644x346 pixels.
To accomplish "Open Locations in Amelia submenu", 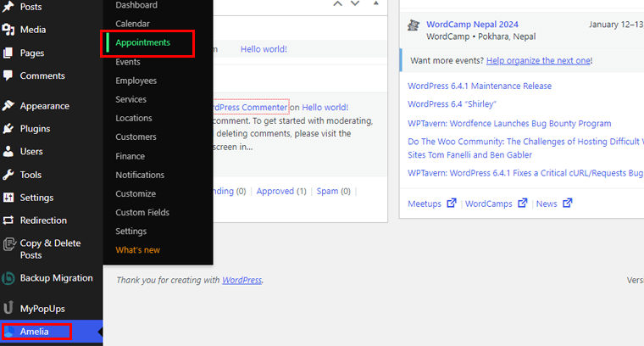I will click(134, 118).
